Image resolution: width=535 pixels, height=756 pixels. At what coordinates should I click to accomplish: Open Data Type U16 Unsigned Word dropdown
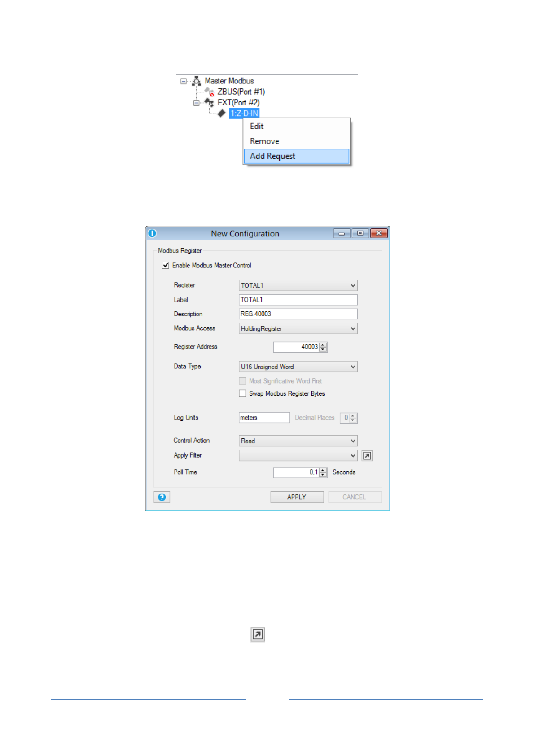(298, 367)
